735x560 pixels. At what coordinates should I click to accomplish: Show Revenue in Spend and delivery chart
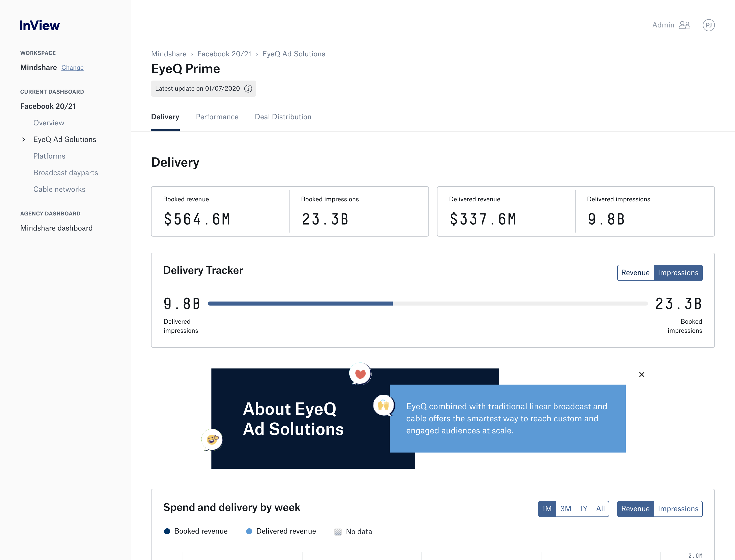[x=635, y=509]
